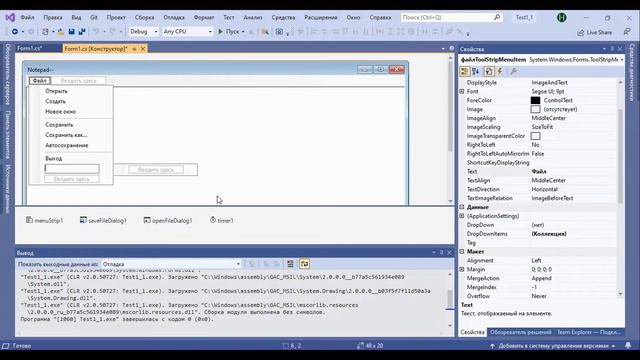640x360 pixels.
Task: Select the menuStrip1 component
Action: (44, 220)
